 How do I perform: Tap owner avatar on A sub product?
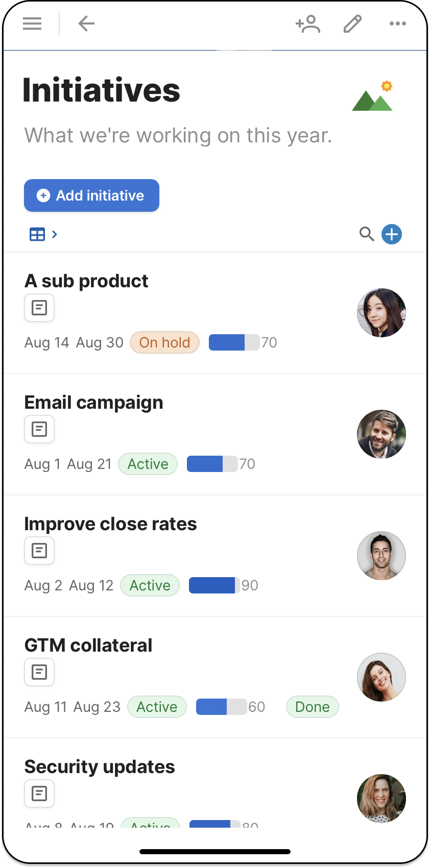[381, 313]
